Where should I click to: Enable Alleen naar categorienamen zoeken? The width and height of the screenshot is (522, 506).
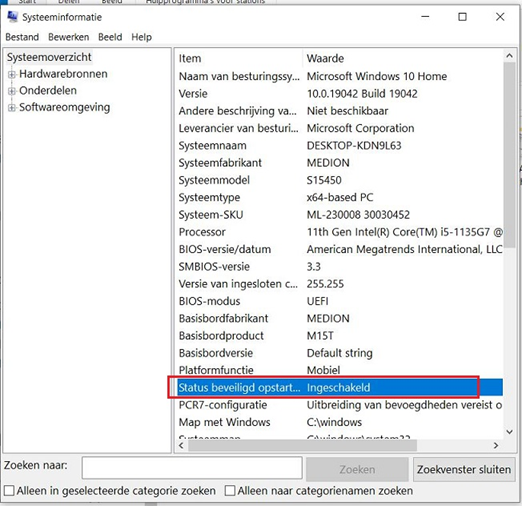pyautogui.click(x=230, y=491)
